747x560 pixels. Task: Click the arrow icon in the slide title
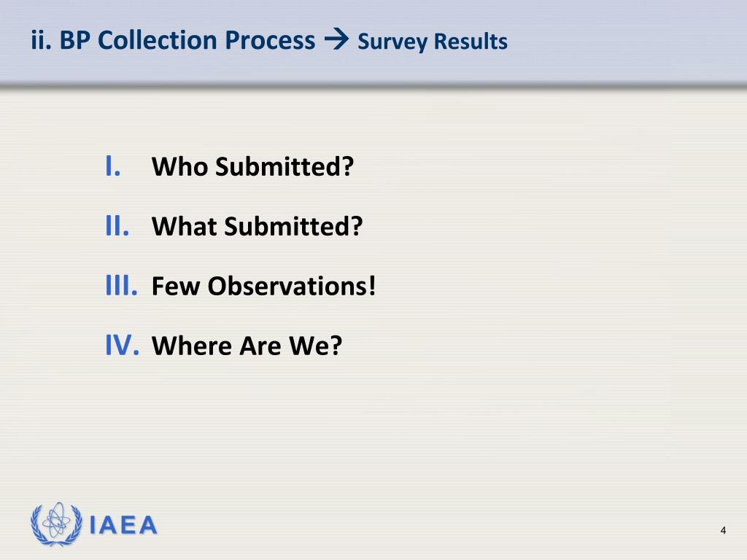click(336, 39)
